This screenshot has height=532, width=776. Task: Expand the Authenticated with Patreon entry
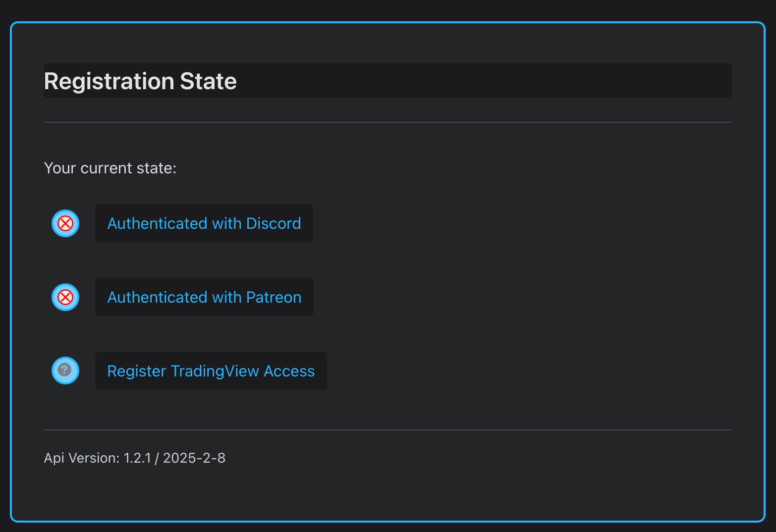(204, 297)
